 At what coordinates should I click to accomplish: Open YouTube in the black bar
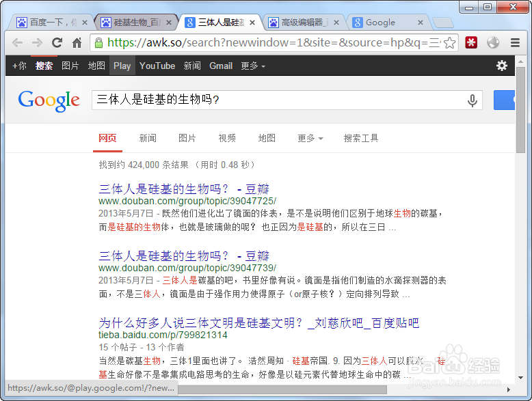click(x=157, y=66)
